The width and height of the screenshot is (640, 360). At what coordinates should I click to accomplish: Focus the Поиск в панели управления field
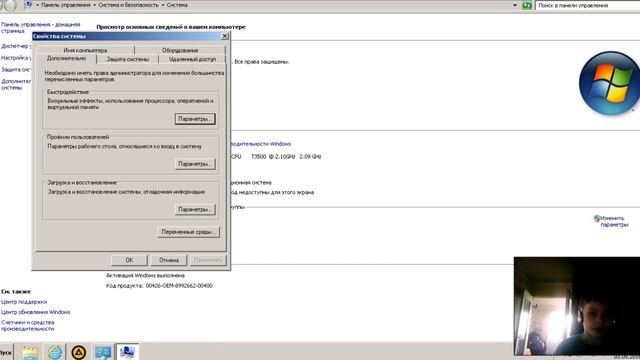(588, 5)
